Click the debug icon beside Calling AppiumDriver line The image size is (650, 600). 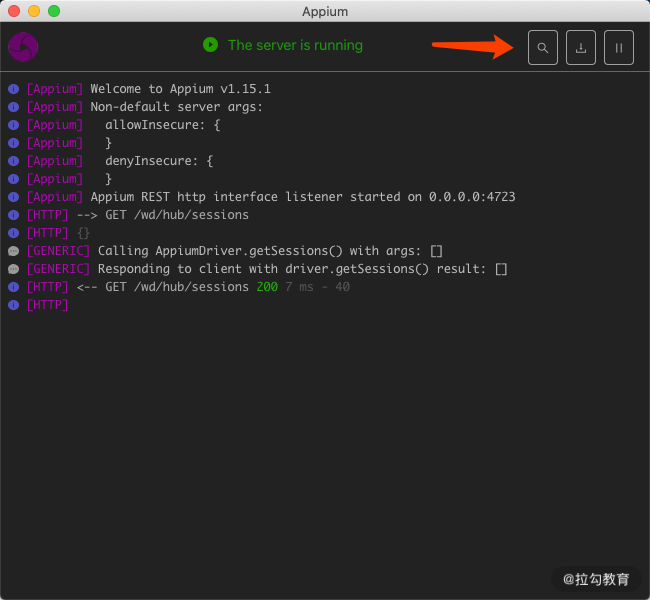[x=14, y=251]
